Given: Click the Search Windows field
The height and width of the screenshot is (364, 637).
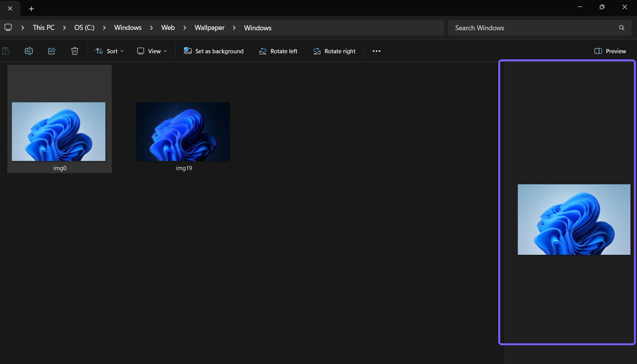Looking at the screenshot, I should tap(540, 28).
